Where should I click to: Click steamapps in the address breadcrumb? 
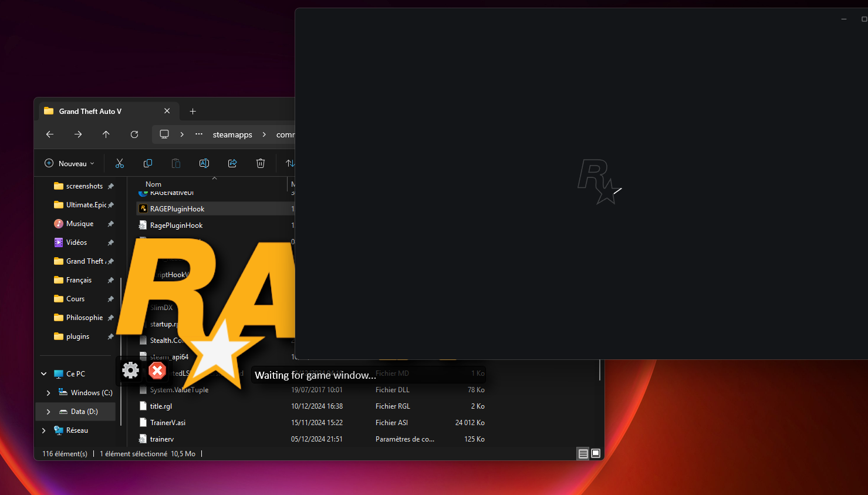232,134
